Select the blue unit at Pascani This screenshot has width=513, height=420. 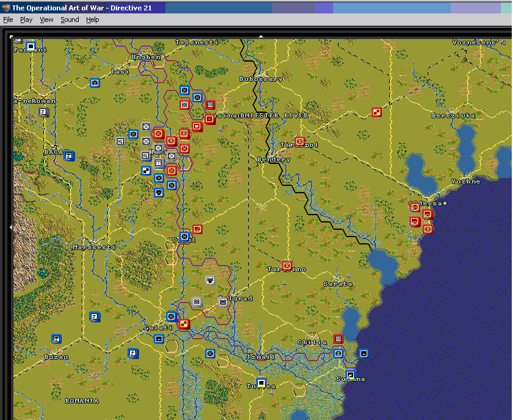(30, 46)
